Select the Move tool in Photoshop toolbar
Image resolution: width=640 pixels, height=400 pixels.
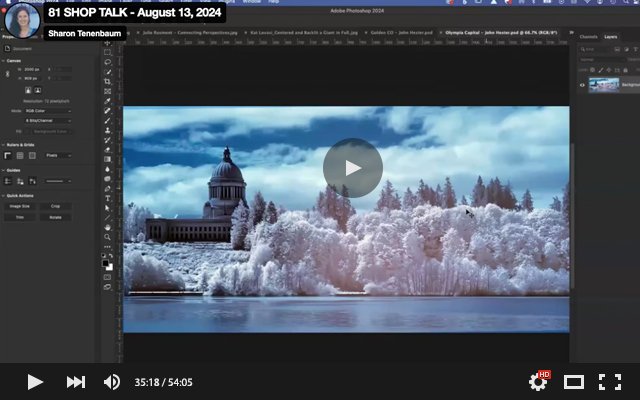coord(107,43)
